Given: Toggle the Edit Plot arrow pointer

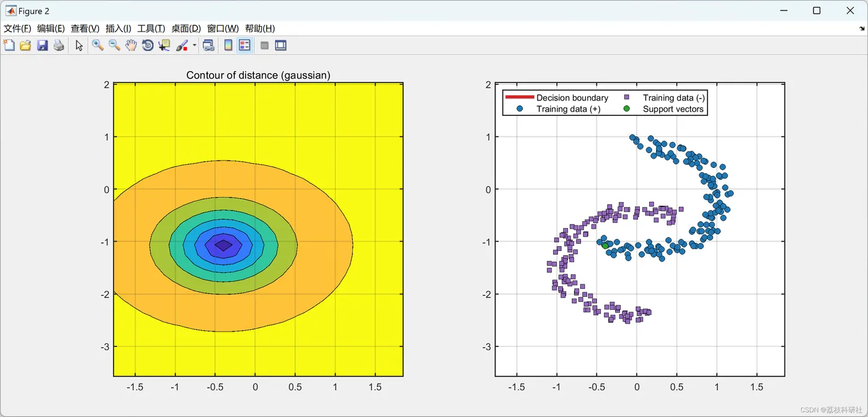Looking at the screenshot, I should click(79, 45).
